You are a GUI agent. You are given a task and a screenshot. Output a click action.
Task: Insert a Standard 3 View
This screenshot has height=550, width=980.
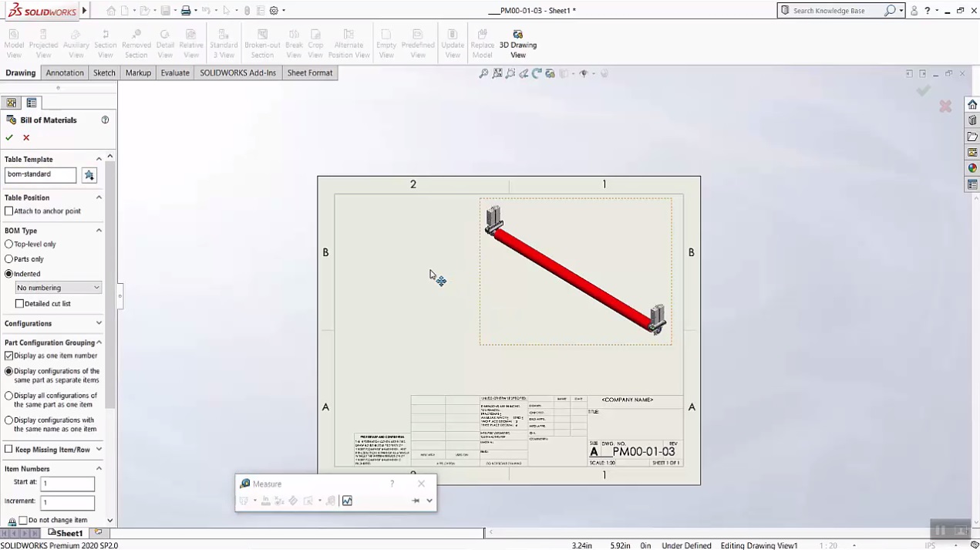point(224,44)
